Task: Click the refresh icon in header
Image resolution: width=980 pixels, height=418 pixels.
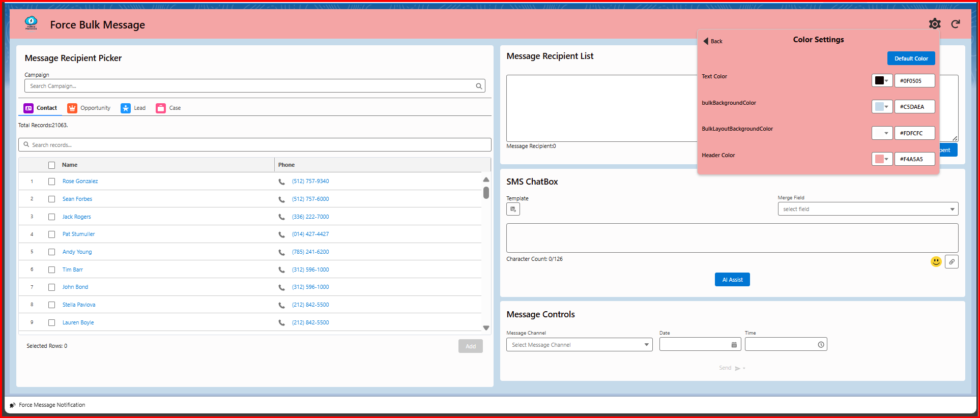Action: click(956, 24)
